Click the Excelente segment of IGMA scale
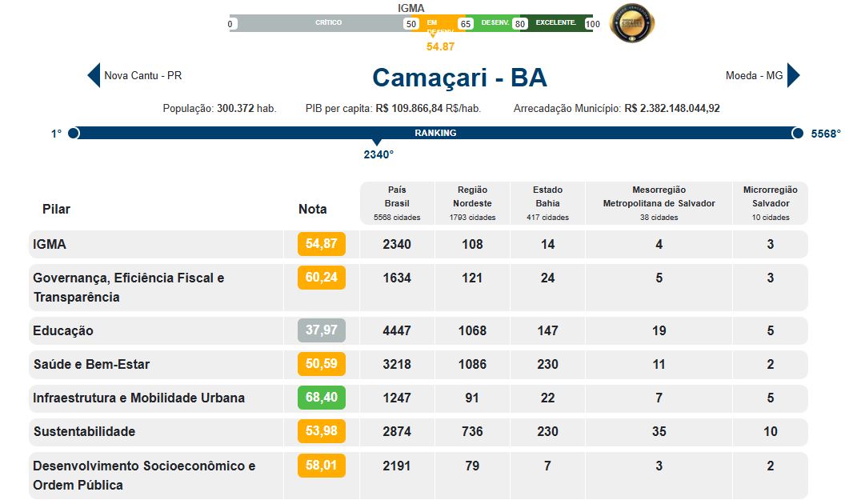Screen dimensions: 845x504 click(557, 23)
